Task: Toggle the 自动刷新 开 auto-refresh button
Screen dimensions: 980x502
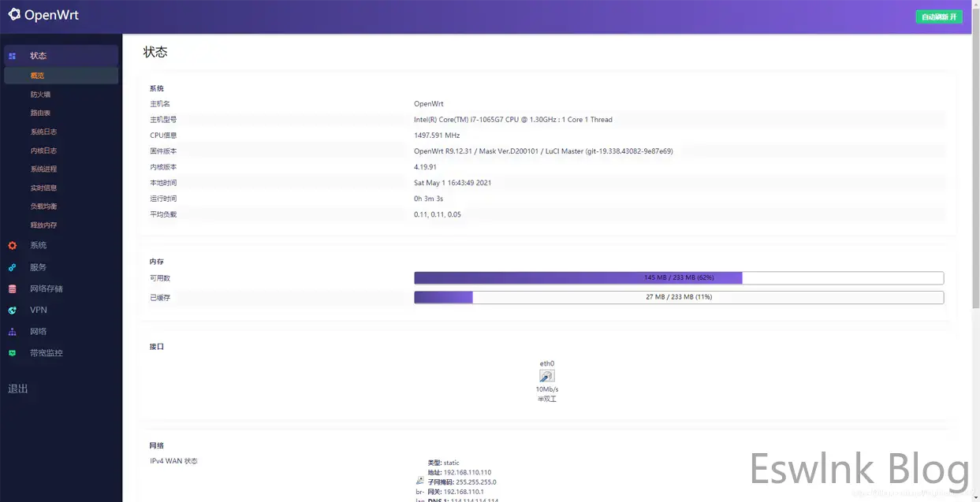Action: click(x=938, y=17)
